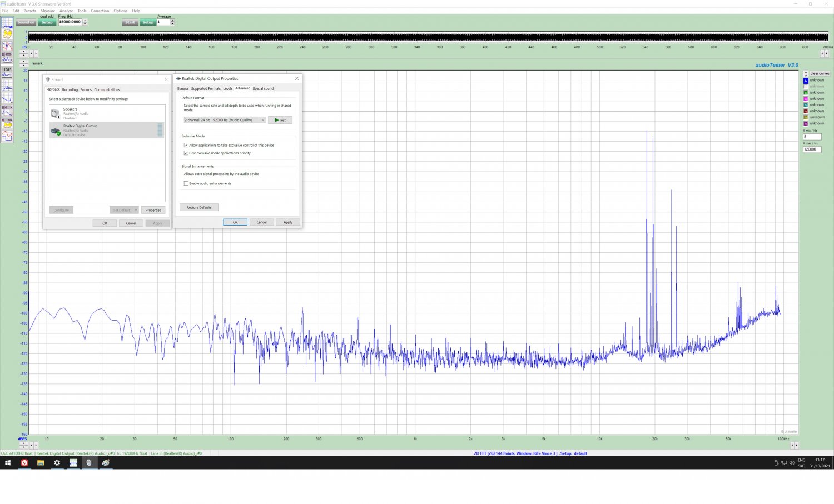Select the speaker frequency response tool
Screen dimensions: 834x504
[7, 110]
